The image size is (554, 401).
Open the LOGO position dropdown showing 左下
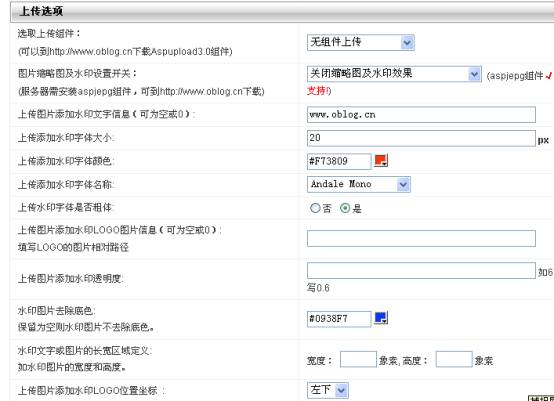tap(328, 390)
